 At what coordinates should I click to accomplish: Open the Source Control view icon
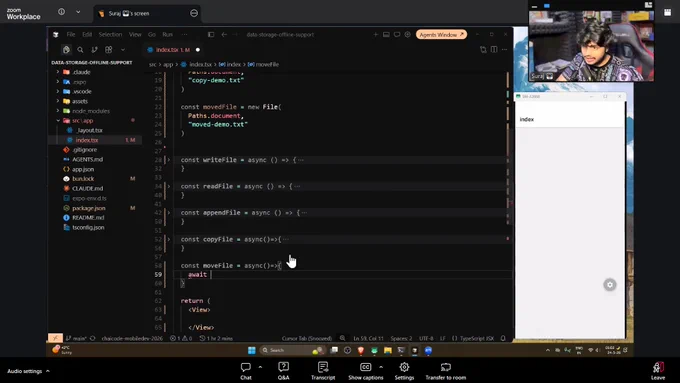[94, 50]
